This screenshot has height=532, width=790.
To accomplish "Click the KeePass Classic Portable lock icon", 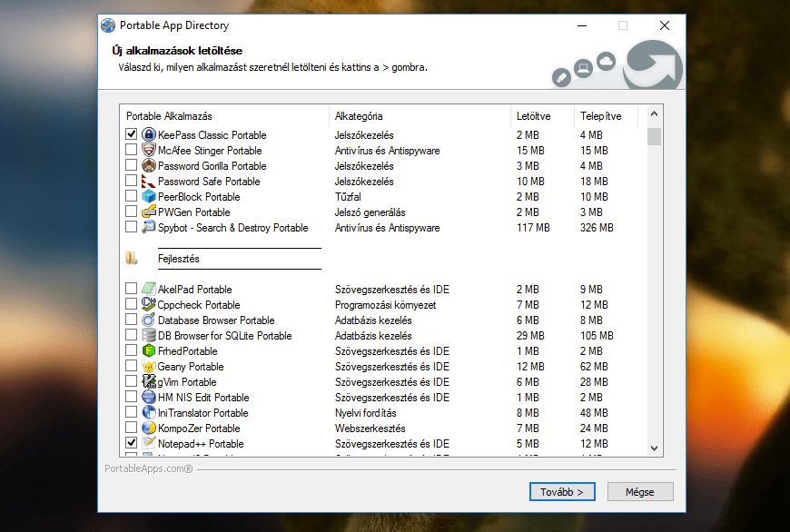I will point(149,134).
